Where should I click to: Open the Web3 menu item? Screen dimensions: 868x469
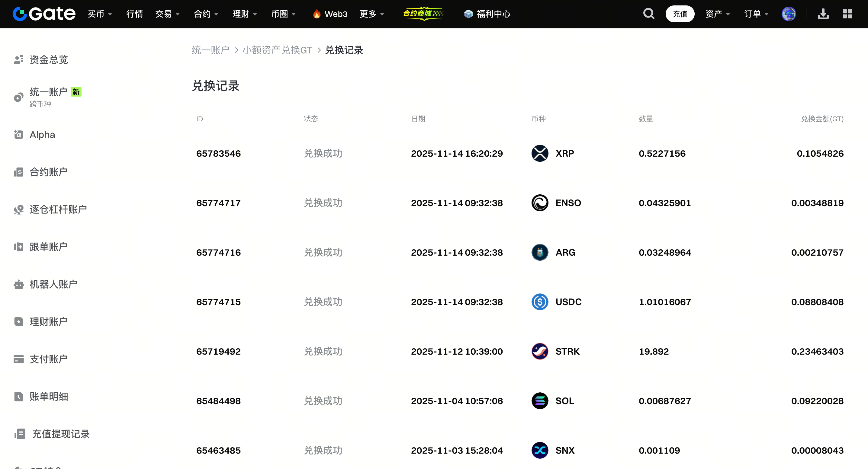[x=330, y=14]
